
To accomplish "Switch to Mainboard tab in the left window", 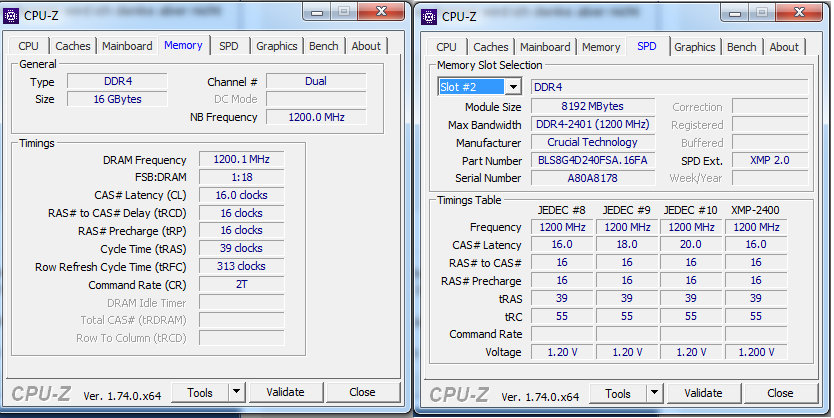I will point(127,46).
